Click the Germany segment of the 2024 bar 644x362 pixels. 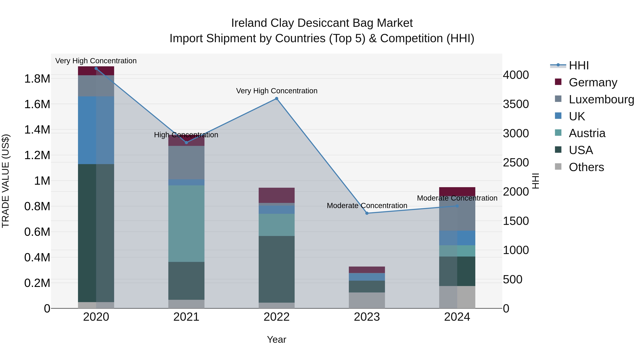point(457,192)
